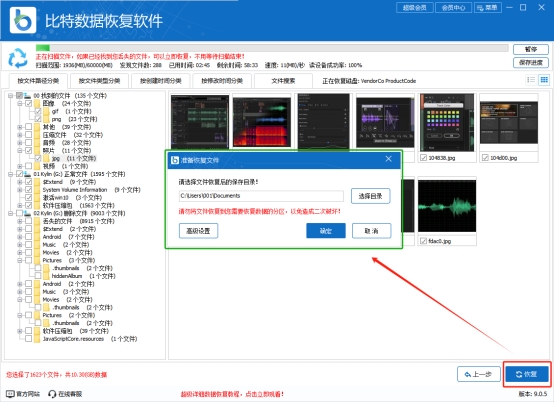Check the Android (7 files) checkbox
554x402 pixels.
point(29,237)
